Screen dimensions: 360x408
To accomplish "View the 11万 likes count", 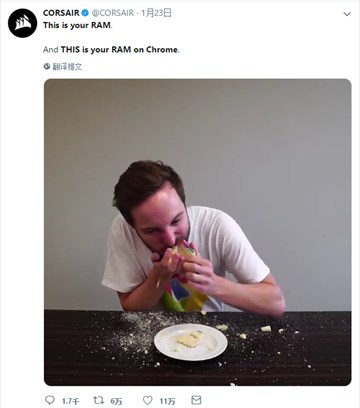I will point(167,401).
